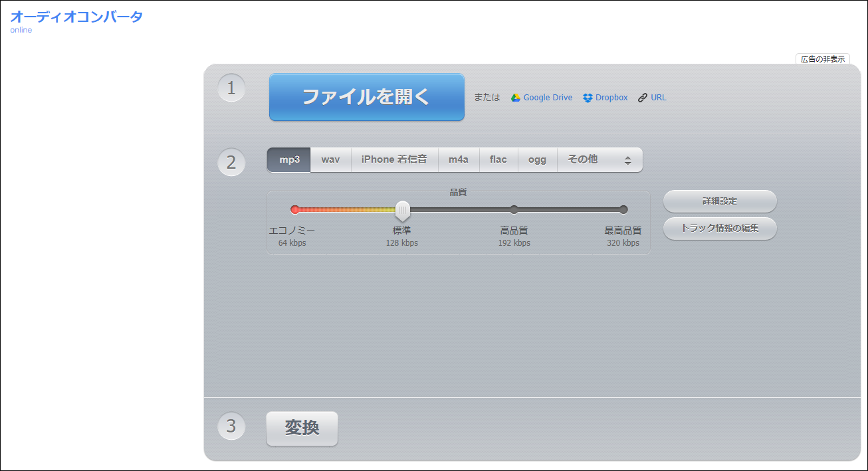Click the 最高品質 quality label

[x=623, y=231]
